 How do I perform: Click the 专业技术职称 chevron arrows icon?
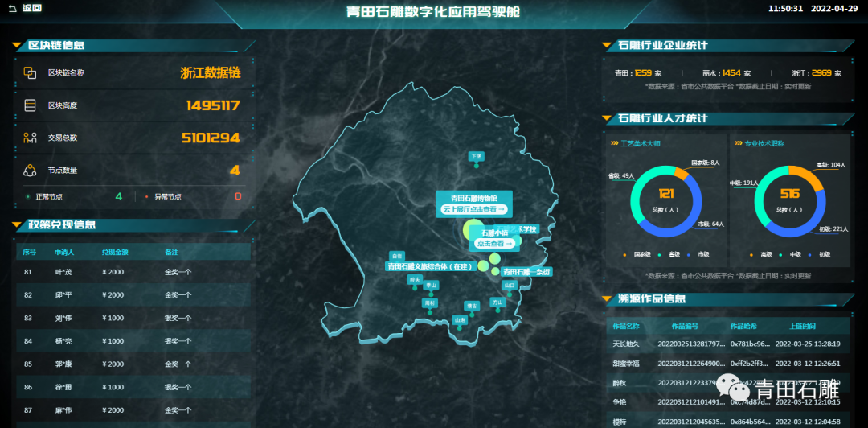coord(739,143)
